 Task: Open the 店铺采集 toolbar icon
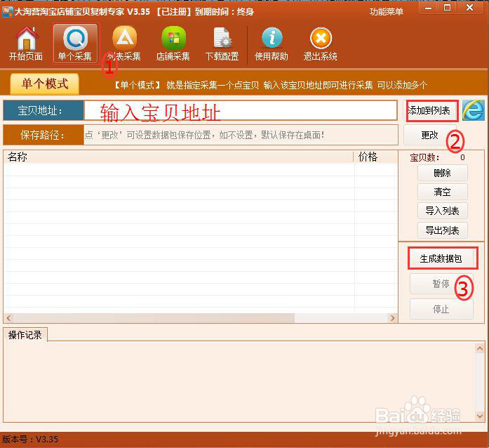coord(173,44)
